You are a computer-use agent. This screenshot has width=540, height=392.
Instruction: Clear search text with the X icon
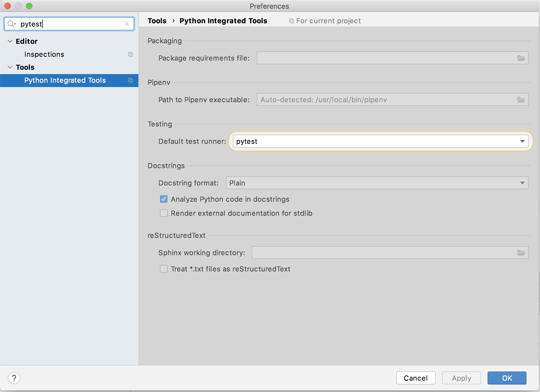pyautogui.click(x=126, y=24)
